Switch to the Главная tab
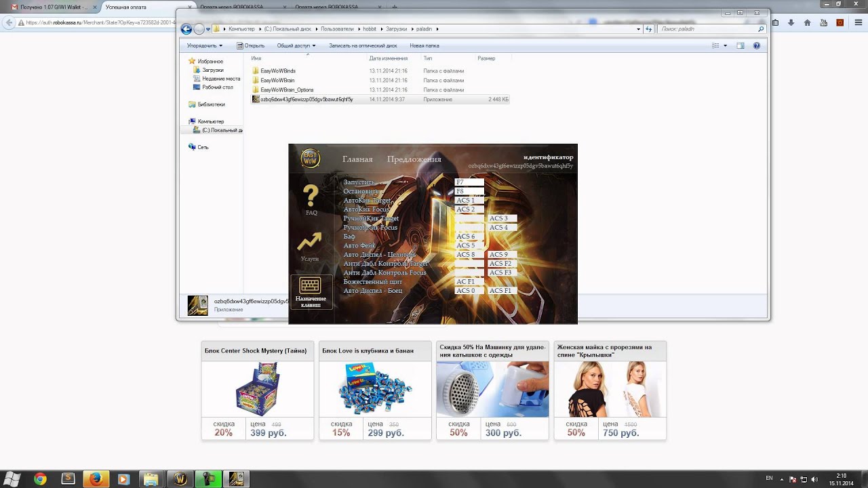868x488 pixels. coord(357,159)
